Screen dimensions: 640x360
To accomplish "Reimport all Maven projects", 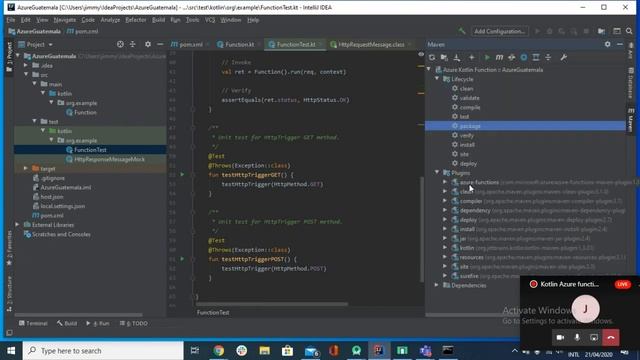I will click(x=432, y=58).
